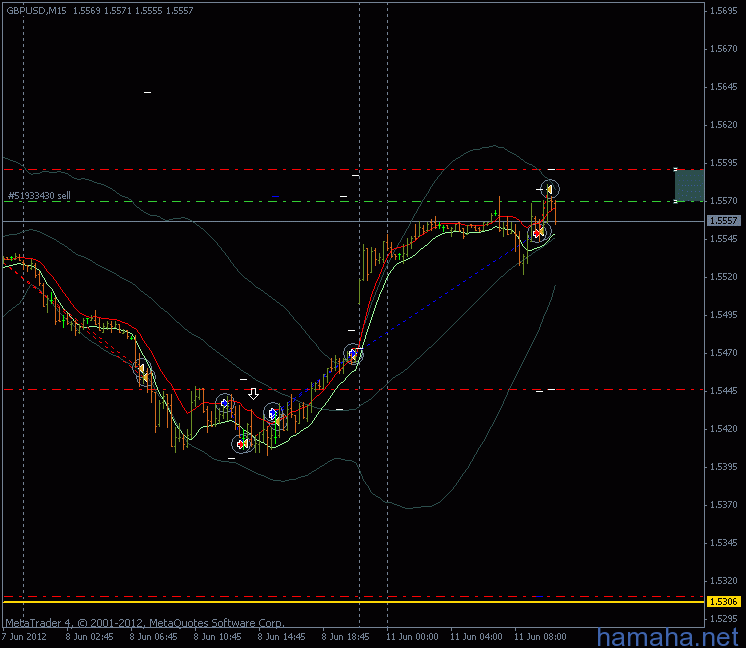Screen dimensions: 746x648
Task: Click the 8 Jun 10:45 time label
Action: [x=217, y=637]
